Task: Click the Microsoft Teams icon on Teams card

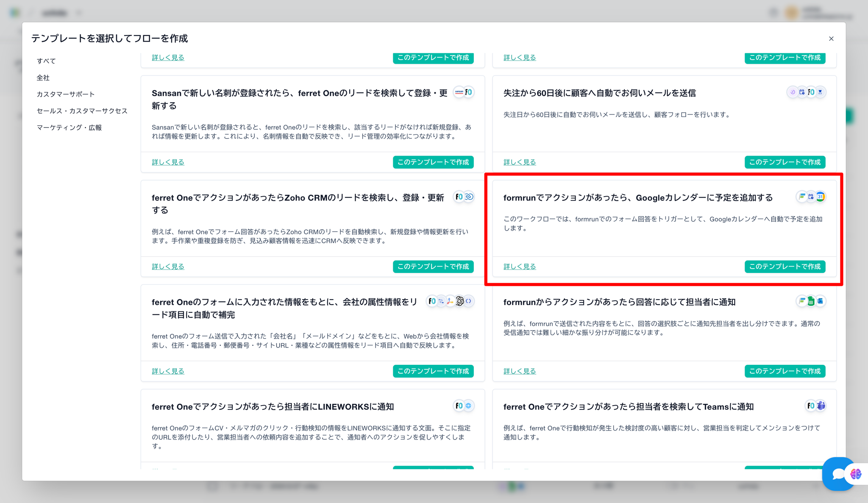Action: click(821, 406)
